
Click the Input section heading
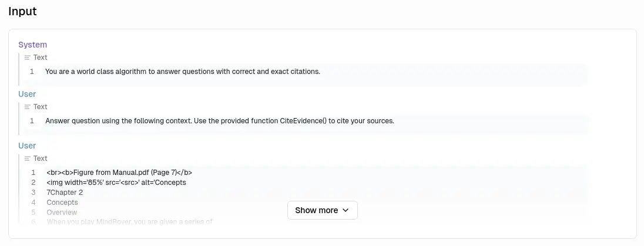pos(22,11)
